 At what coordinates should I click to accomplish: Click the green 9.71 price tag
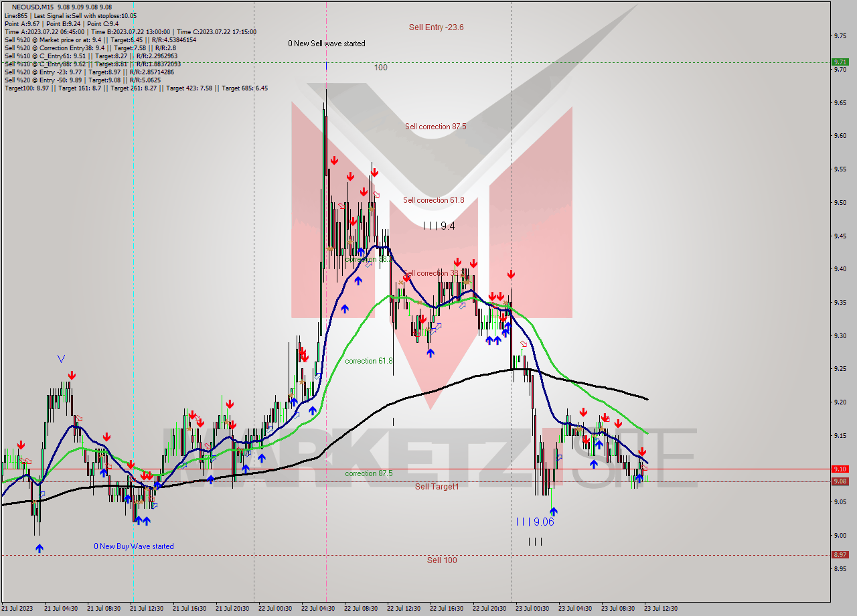(x=840, y=62)
